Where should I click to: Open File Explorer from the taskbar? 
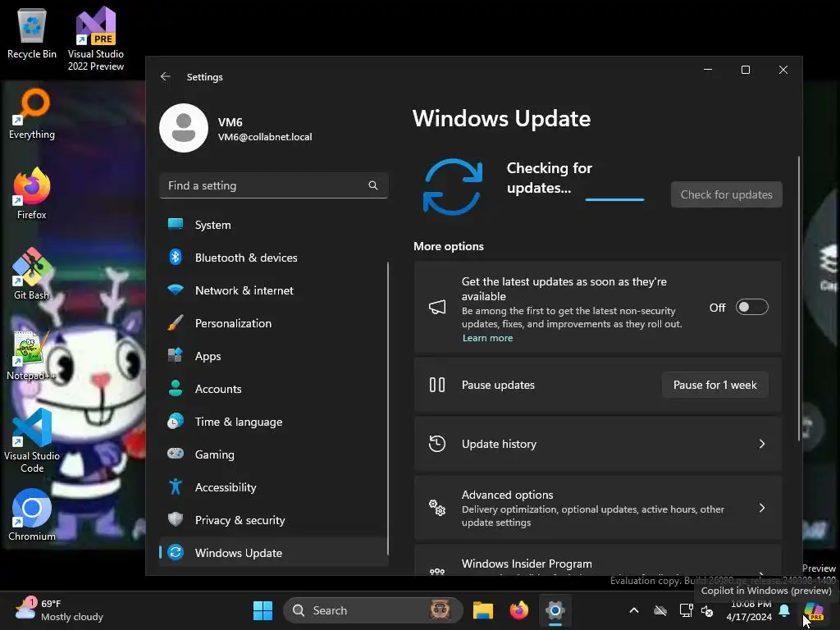482,610
